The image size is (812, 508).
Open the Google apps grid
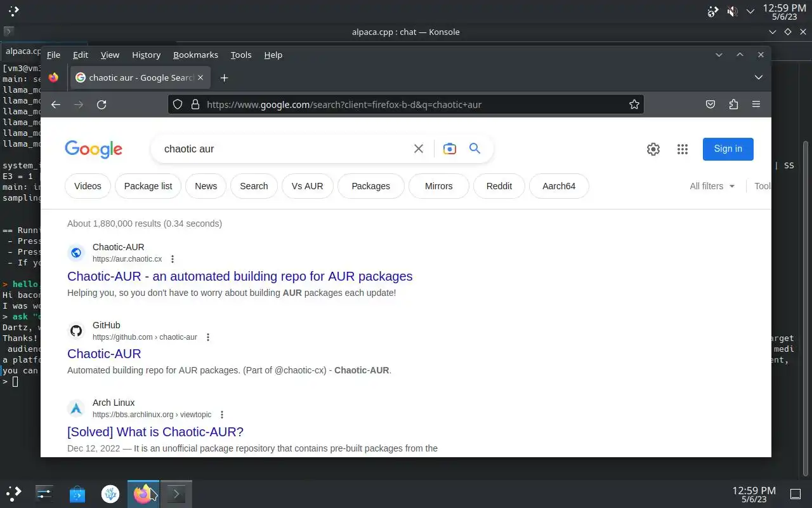[x=683, y=149]
